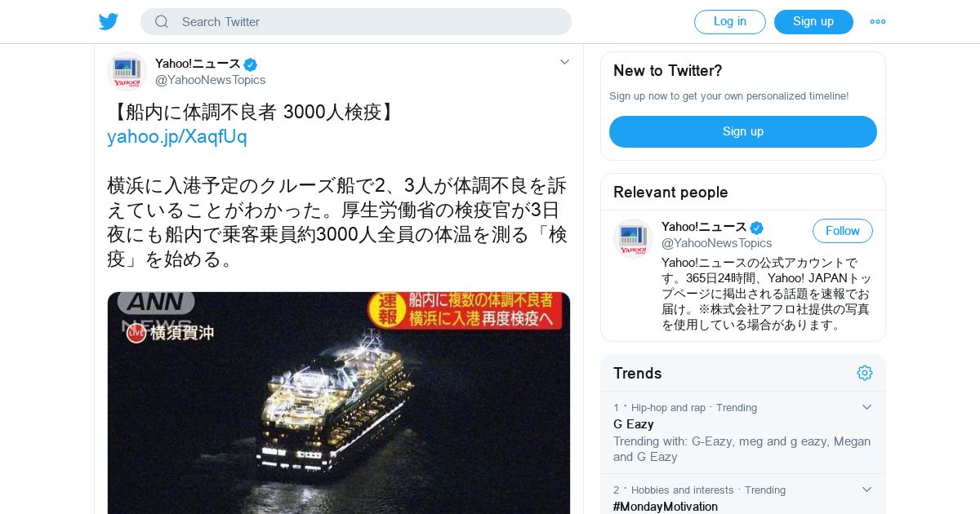The width and height of the screenshot is (980, 514).
Task: Open the yahoo.jp/XaqfUq link
Action: 177,136
